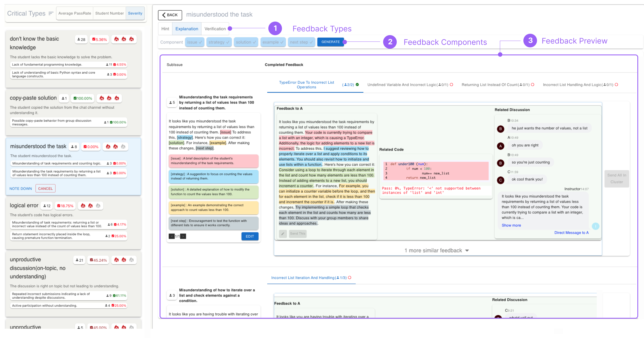Click the back arrow icon

click(x=163, y=15)
